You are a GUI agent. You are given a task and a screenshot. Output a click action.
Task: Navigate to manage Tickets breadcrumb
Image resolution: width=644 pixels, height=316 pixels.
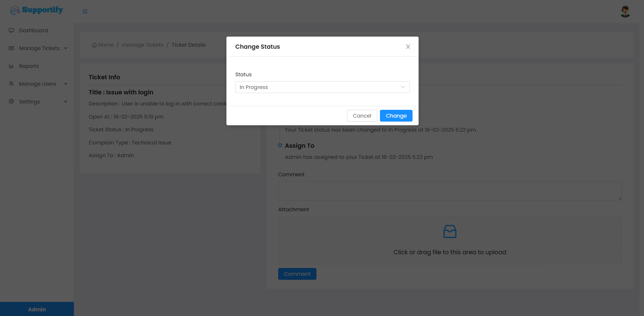[x=142, y=45]
